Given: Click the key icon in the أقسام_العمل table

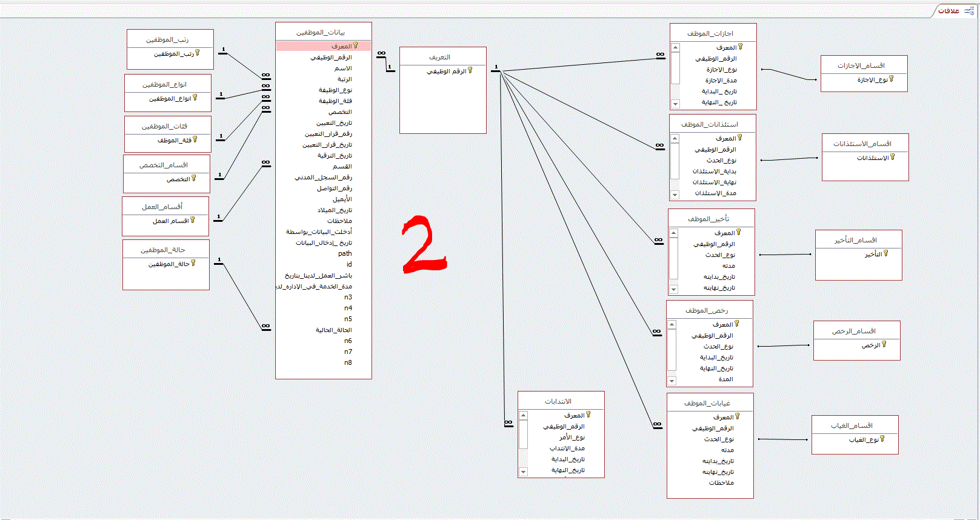Looking at the screenshot, I should (x=193, y=221).
